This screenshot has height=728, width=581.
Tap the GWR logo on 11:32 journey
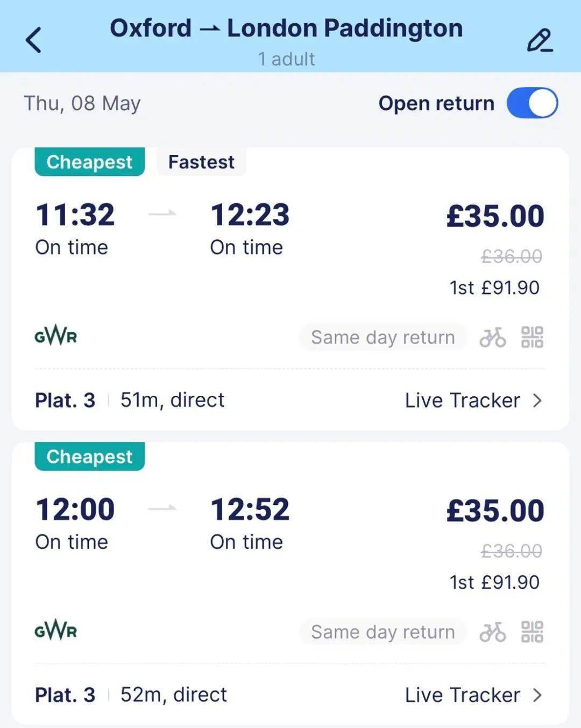point(55,337)
